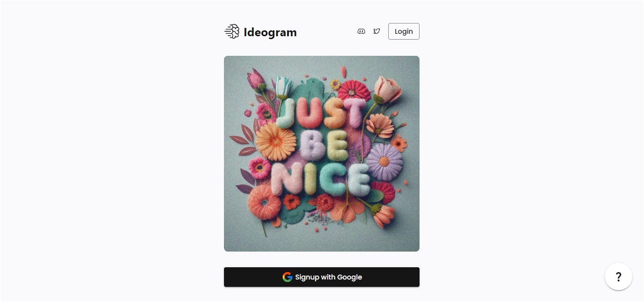Open help with the question mark button
Image resolution: width=644 pixels, height=302 pixels.
[x=619, y=277]
